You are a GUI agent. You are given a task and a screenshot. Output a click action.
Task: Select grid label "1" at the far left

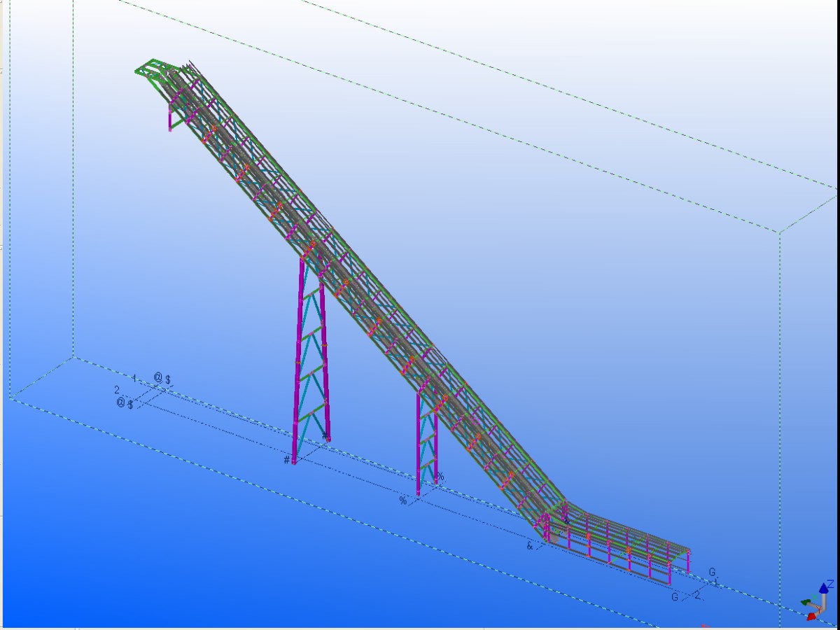coord(134,379)
